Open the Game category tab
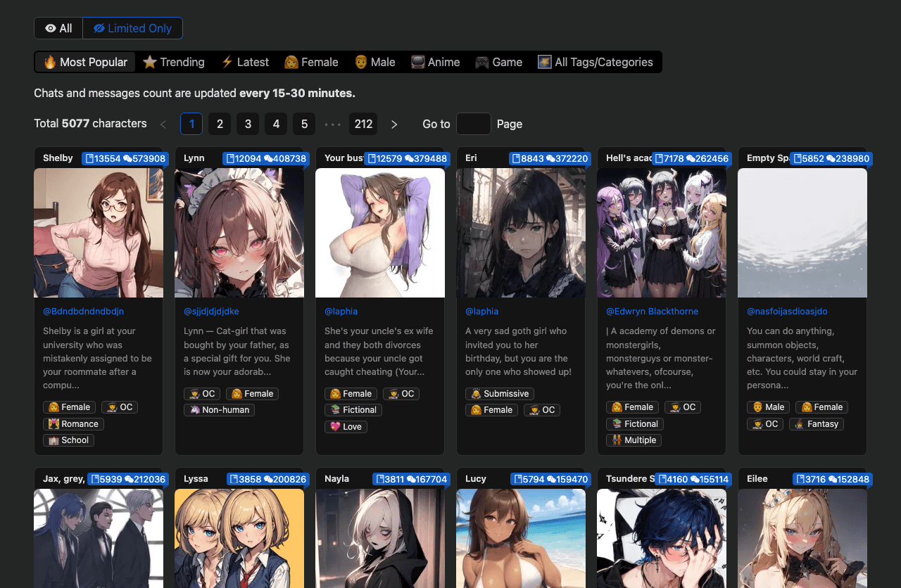Viewport: 901px width, 588px height. click(x=498, y=62)
